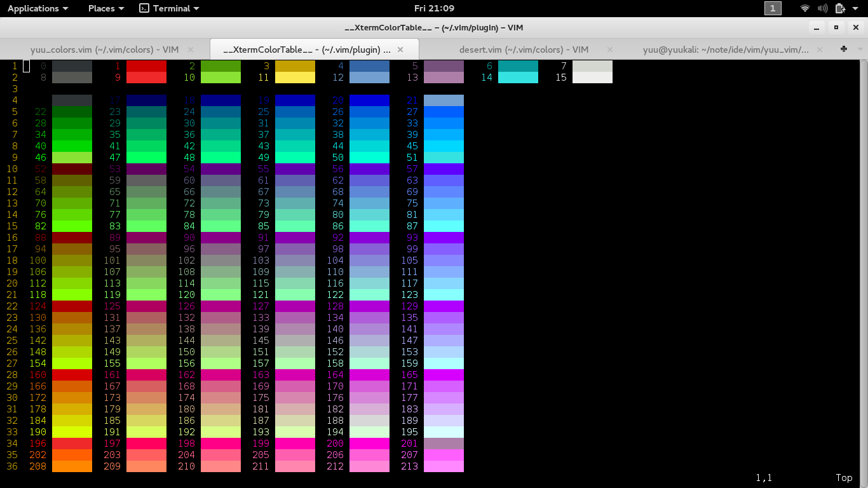Click the color number 226... no, 154
Screen dimensions: 868x488
(38, 363)
